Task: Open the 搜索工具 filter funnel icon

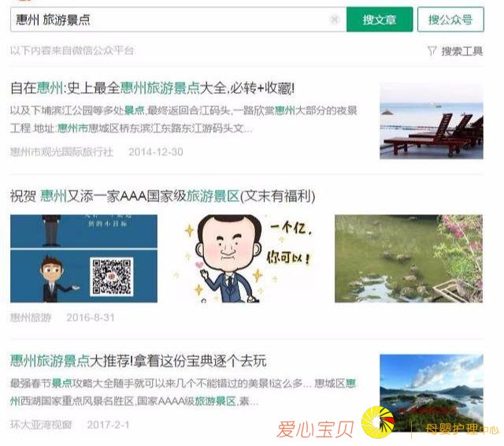Action: [432, 50]
